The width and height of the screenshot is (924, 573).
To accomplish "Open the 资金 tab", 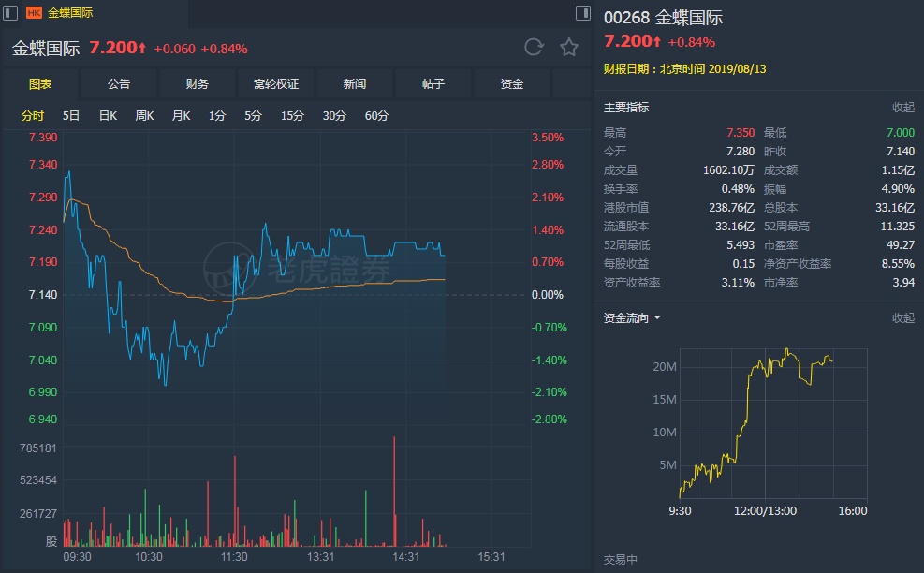I will point(511,83).
